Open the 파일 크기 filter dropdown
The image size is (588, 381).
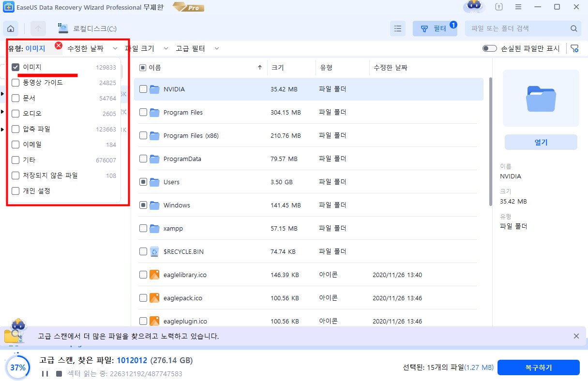pos(146,48)
